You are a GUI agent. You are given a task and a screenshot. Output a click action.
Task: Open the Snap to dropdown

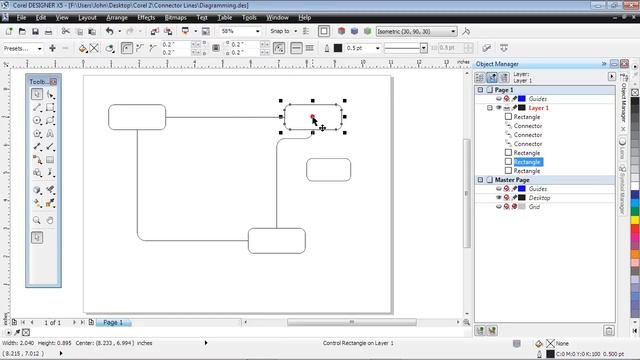[296, 31]
